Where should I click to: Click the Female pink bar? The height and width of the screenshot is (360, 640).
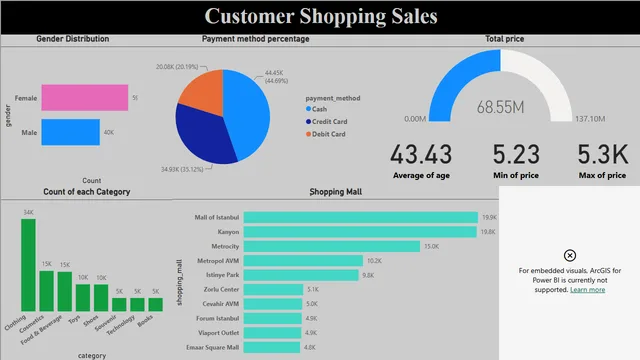tap(85, 98)
